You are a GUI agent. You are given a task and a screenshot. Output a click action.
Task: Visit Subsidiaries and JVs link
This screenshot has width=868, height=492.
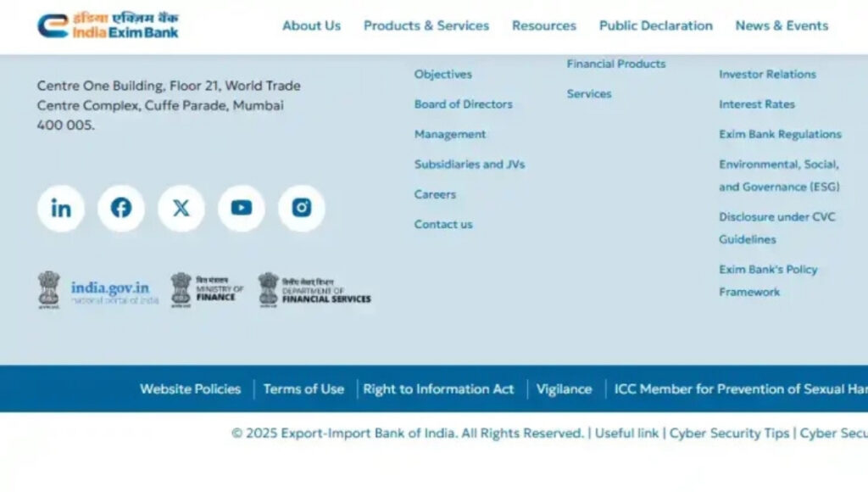(470, 164)
